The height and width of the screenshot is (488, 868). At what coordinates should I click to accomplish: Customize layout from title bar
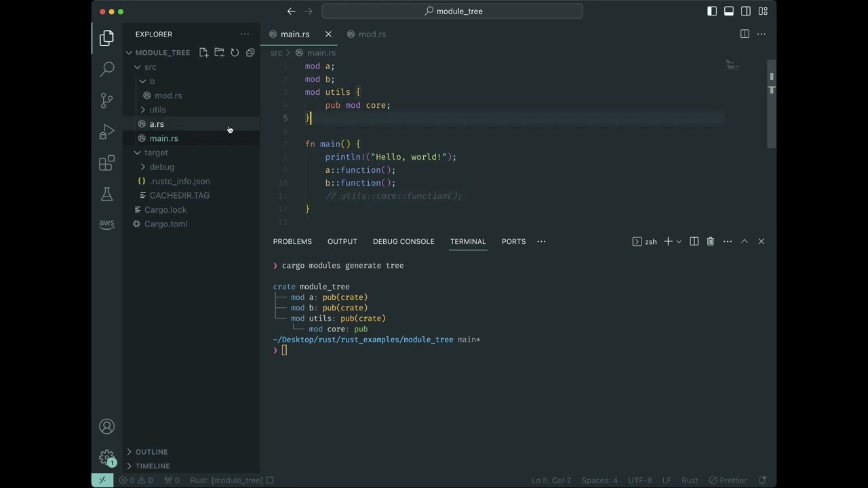(763, 11)
